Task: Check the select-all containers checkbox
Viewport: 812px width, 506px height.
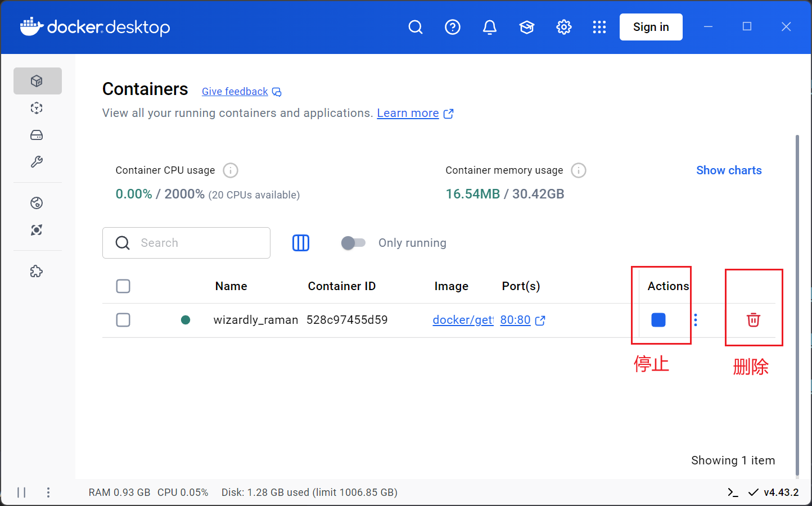Action: [x=123, y=286]
